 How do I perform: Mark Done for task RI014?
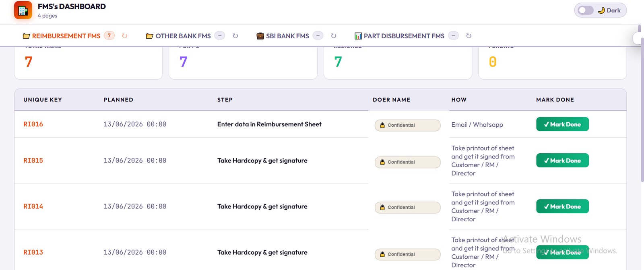pos(562,206)
